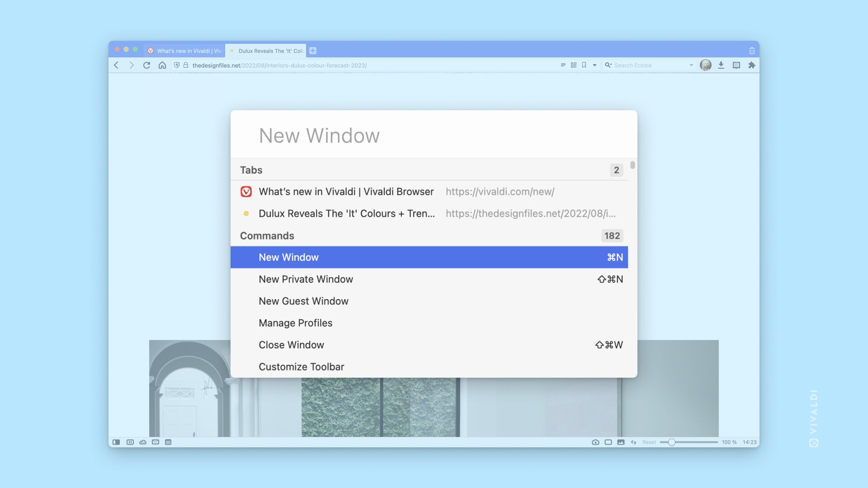This screenshot has width=868, height=488.
Task: Open the Mail icon in status bar
Action: pos(156,442)
